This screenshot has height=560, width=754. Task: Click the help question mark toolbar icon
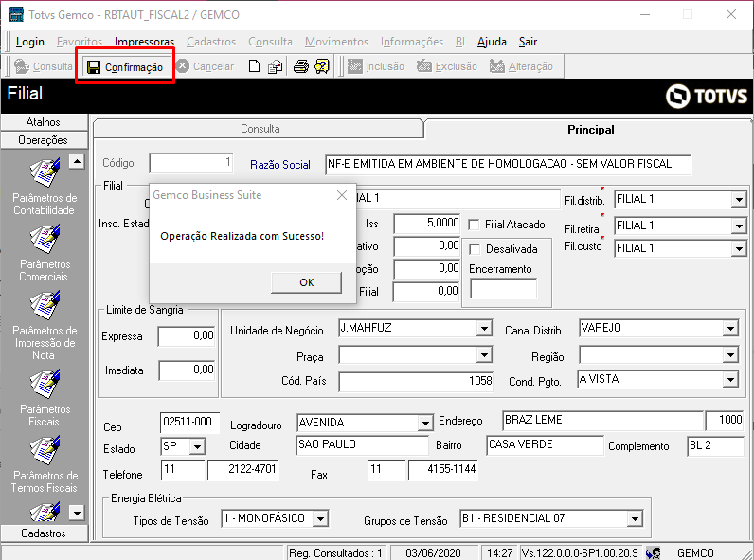pyautogui.click(x=322, y=66)
